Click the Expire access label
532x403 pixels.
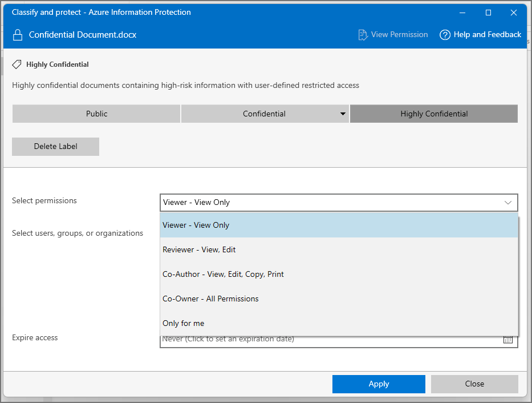coord(35,337)
